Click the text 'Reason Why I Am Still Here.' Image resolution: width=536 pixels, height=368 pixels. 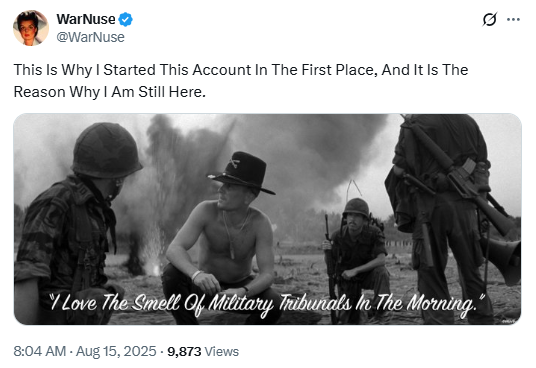(x=110, y=92)
